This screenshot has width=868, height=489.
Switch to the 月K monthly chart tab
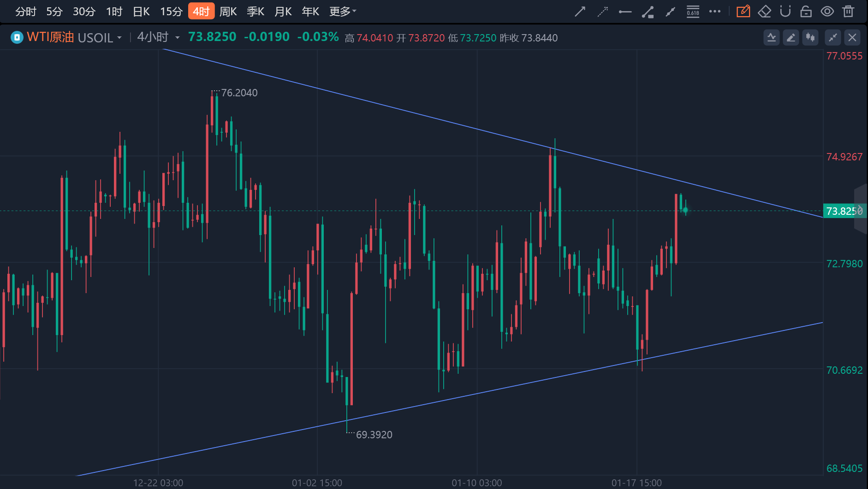[283, 12]
